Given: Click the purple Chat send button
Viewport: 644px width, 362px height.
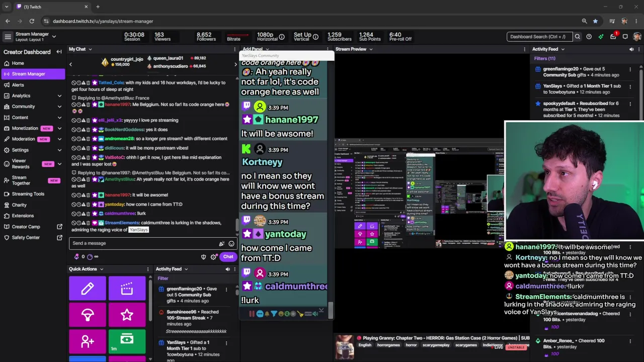Looking at the screenshot, I should tap(228, 257).
